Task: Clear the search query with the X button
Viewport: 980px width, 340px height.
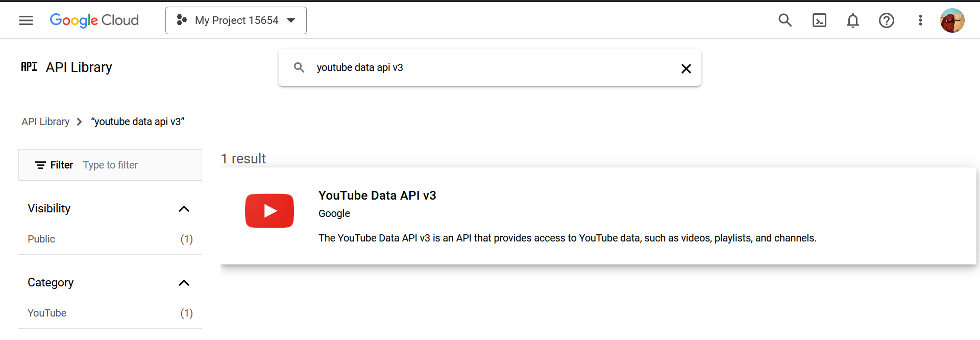Action: pyautogui.click(x=686, y=68)
